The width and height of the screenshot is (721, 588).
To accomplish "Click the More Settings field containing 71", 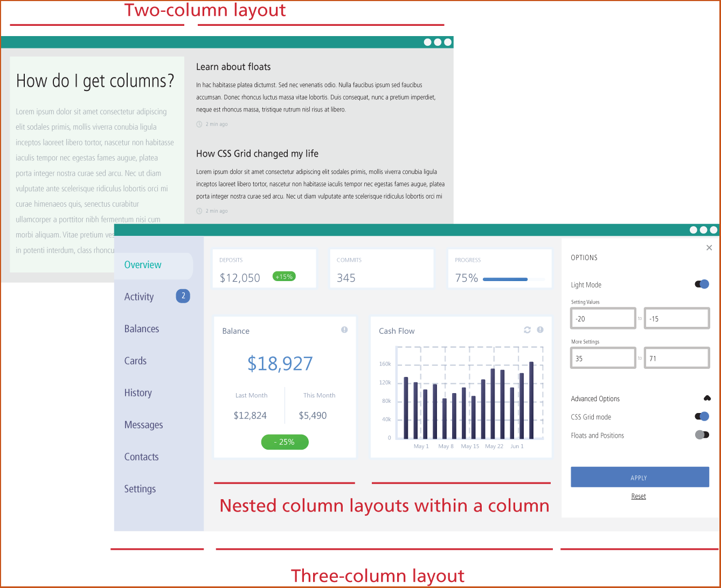I will coord(677,359).
